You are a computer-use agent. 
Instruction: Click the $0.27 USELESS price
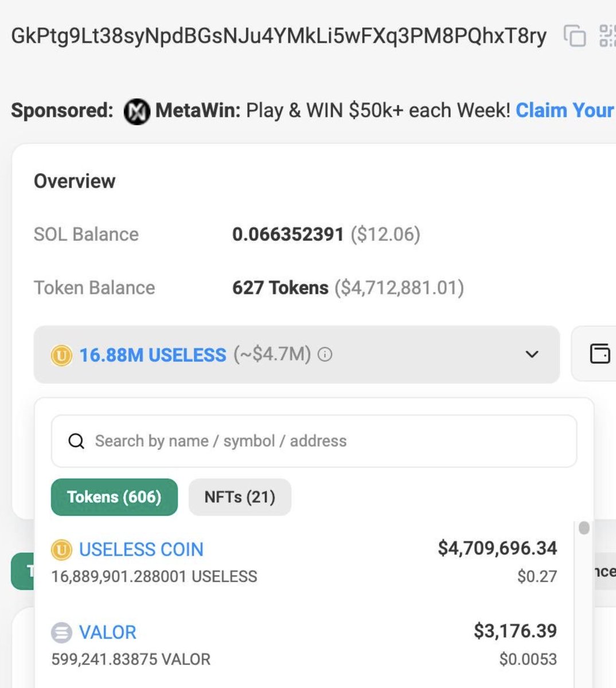click(x=537, y=576)
